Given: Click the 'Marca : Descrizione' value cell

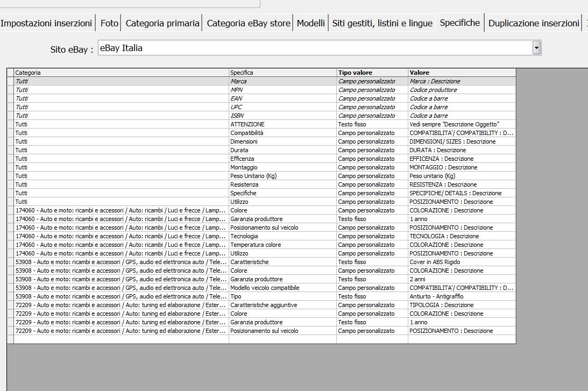Looking at the screenshot, I should [462, 81].
